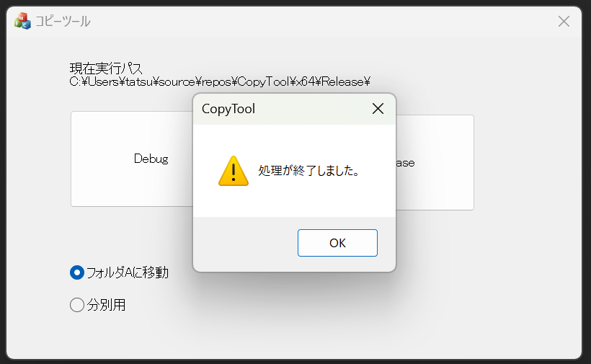Click the partially hidden Release button
The height and width of the screenshot is (364, 591).
click(435, 162)
